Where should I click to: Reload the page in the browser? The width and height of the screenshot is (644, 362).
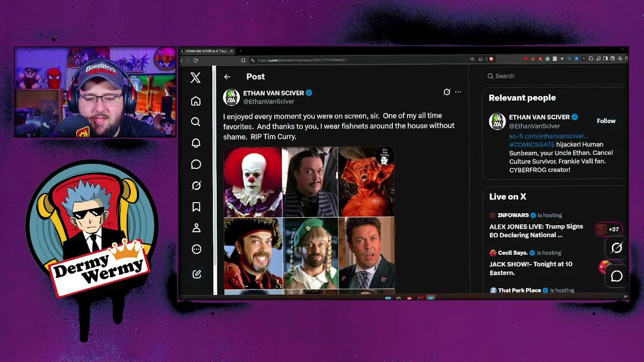point(196,60)
